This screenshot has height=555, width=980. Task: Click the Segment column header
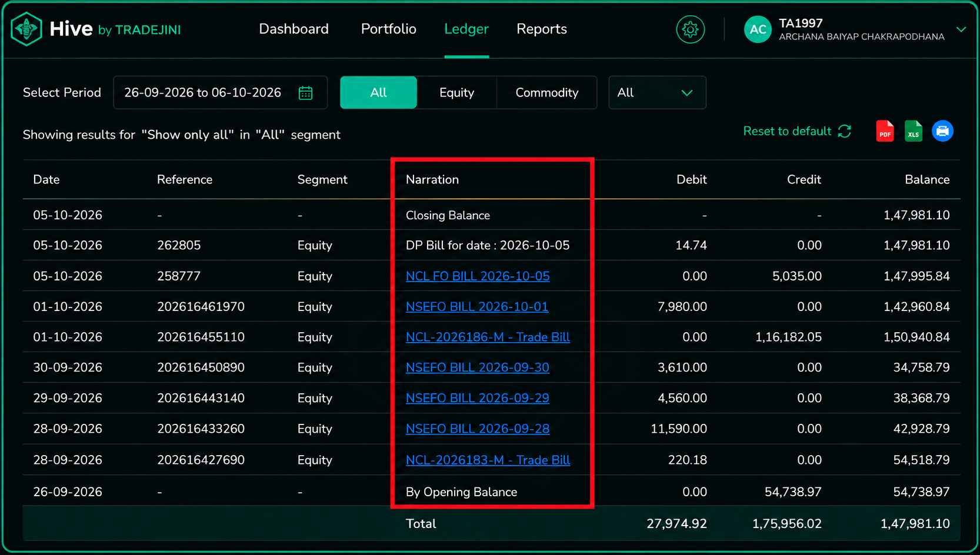322,179
